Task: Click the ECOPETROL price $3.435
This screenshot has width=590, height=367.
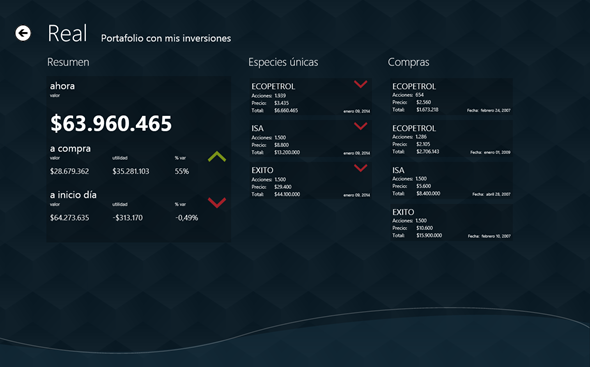Action: point(281,103)
